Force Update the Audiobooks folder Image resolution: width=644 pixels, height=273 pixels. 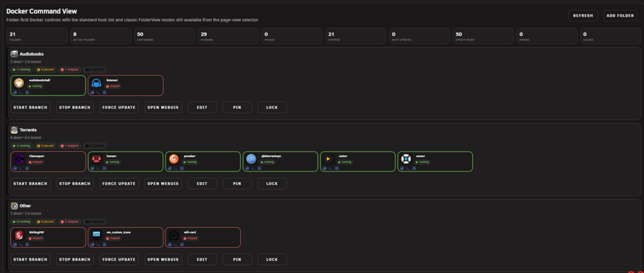119,108
